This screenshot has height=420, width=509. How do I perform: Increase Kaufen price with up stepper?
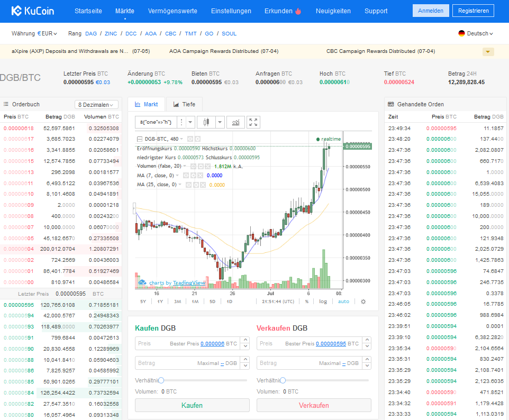246,340
